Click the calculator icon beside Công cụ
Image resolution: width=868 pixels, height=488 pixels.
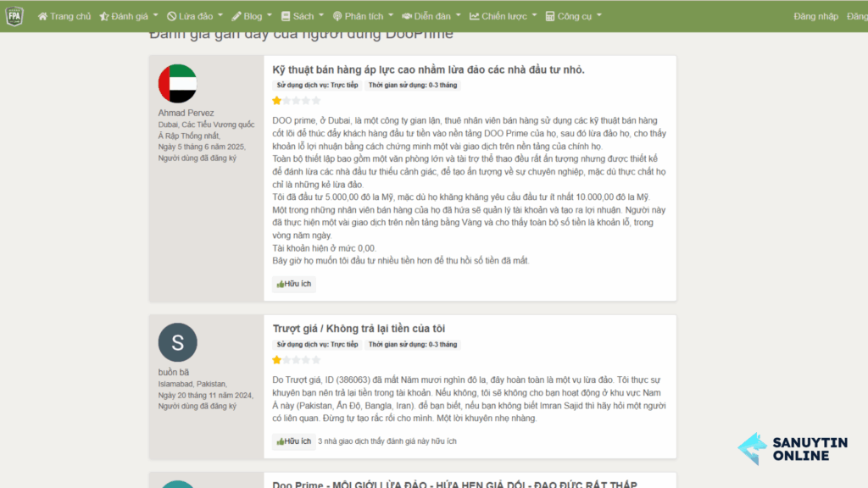coord(549,17)
